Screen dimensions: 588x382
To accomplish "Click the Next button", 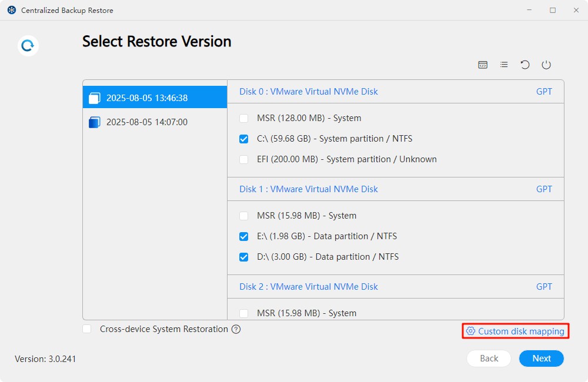I will tap(540, 358).
